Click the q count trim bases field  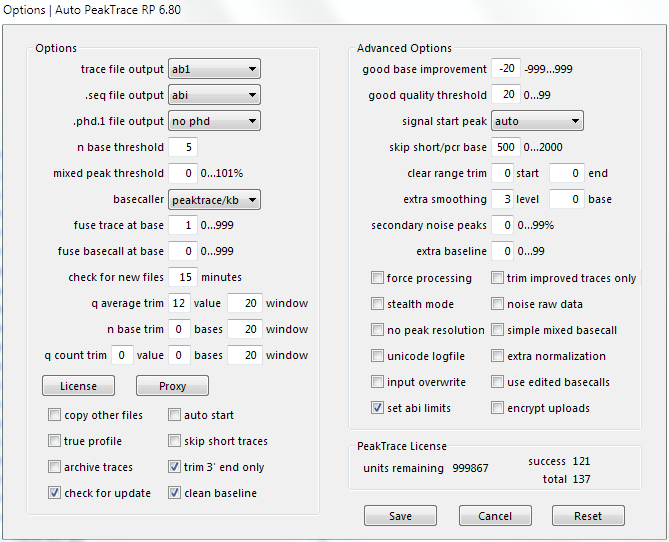click(x=179, y=356)
